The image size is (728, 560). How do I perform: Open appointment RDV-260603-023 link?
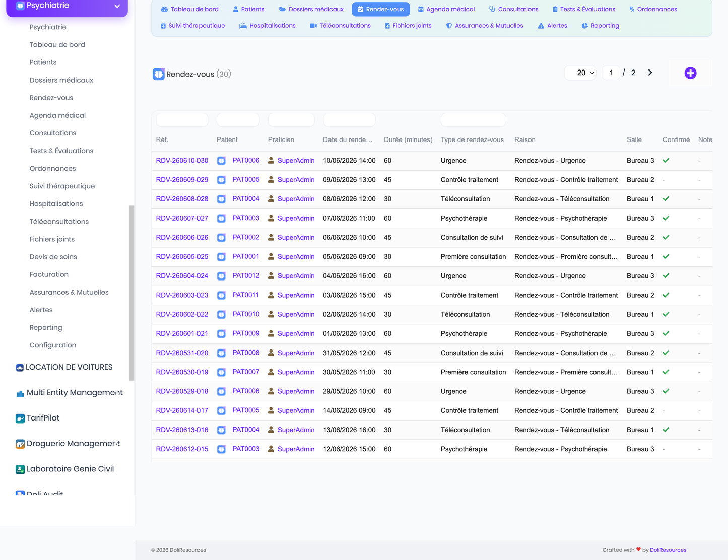coord(182,295)
